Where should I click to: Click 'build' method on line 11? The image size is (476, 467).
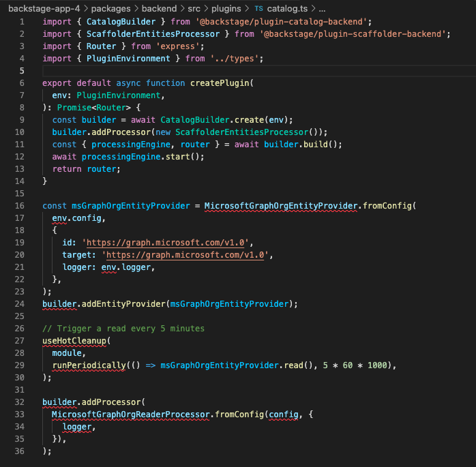[x=316, y=145]
